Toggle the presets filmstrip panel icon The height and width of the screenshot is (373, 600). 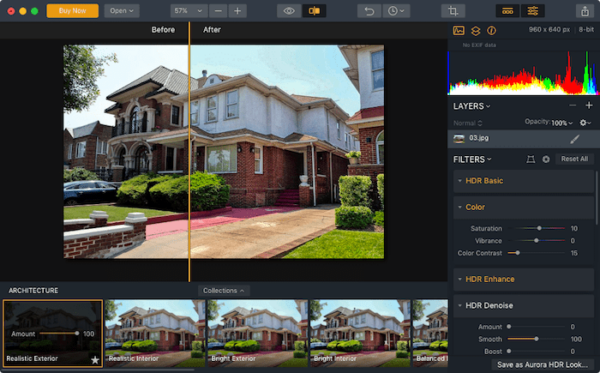coord(508,11)
